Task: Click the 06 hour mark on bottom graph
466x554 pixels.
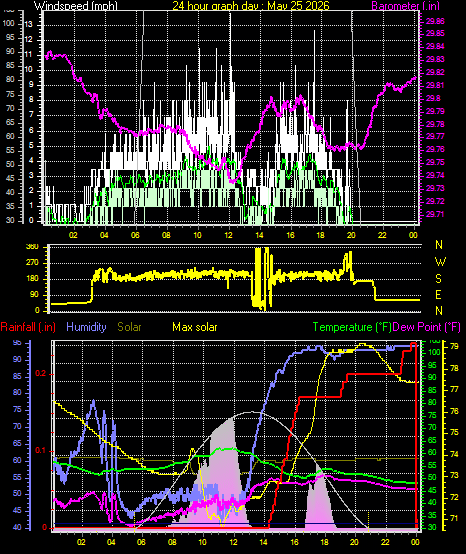Action: click(142, 542)
